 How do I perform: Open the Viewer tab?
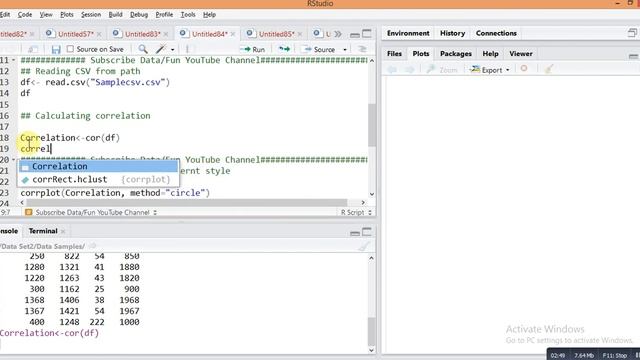[521, 53]
